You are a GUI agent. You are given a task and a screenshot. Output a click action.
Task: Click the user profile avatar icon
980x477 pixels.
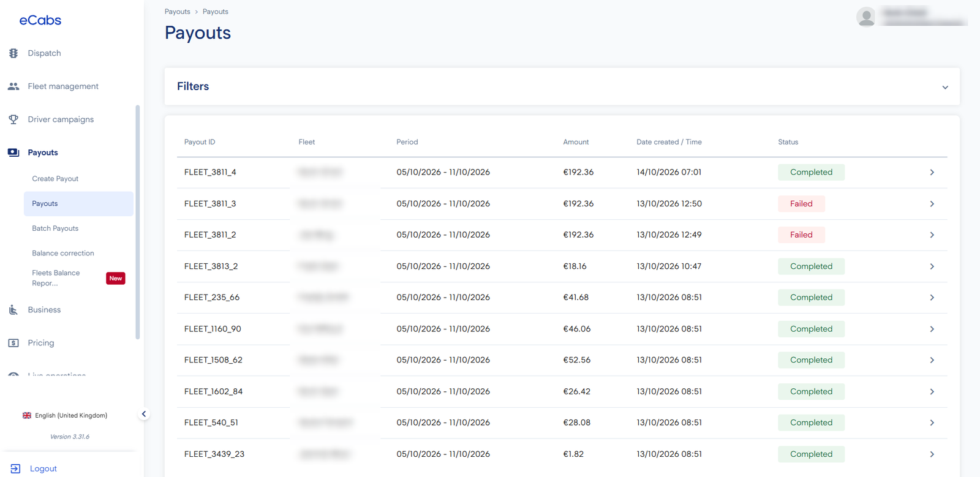tap(866, 17)
